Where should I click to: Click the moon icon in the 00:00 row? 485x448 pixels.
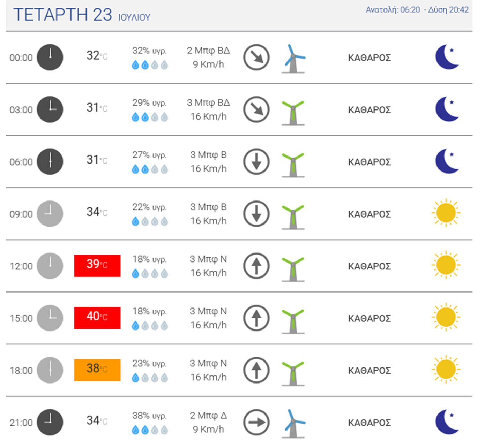point(447,57)
